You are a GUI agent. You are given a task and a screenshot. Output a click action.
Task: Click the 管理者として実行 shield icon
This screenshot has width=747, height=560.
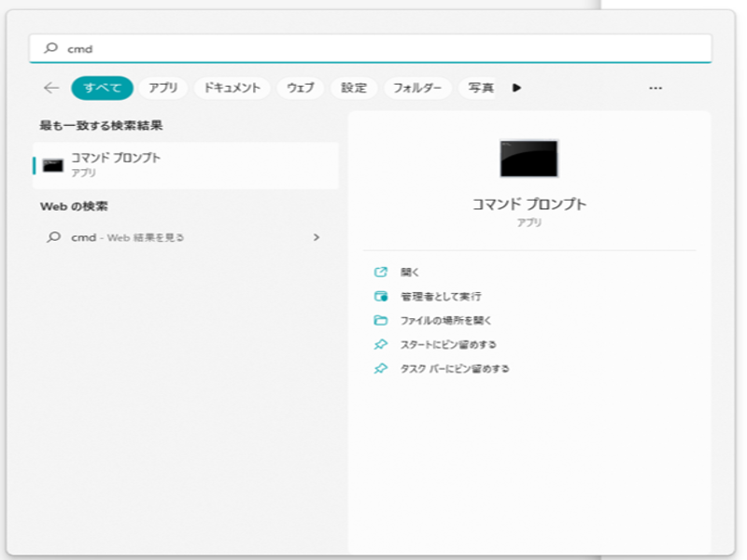380,297
